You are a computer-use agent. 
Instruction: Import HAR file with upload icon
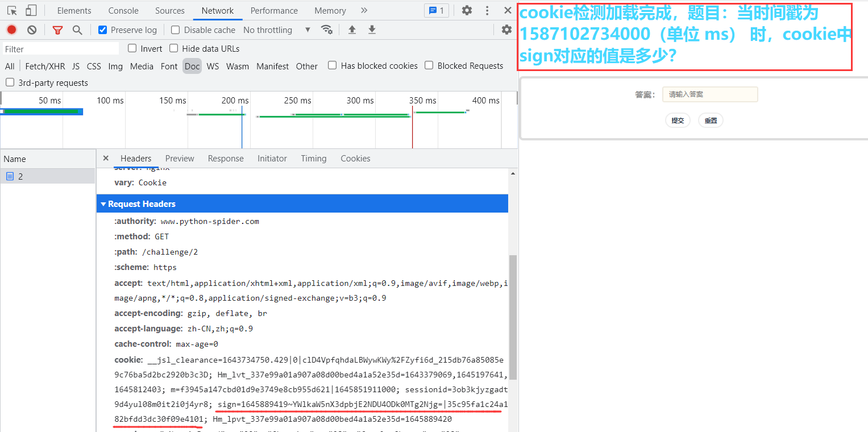pos(352,30)
